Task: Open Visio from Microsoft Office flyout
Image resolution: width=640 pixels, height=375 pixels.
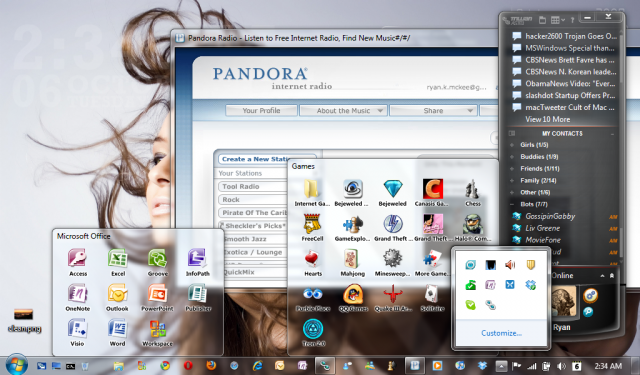Action: pos(77,333)
